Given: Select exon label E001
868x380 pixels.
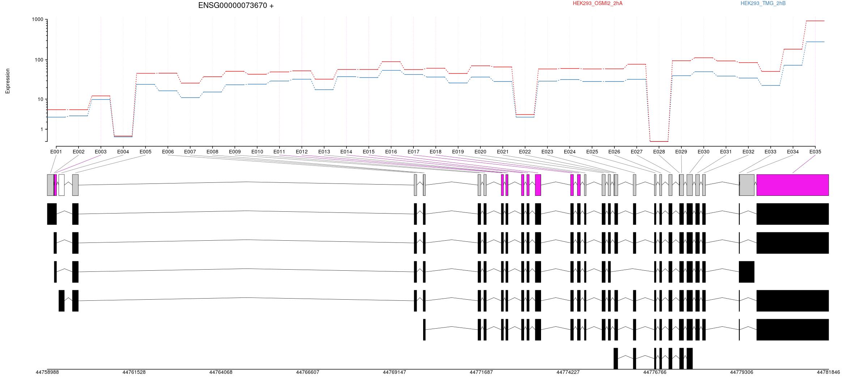Looking at the screenshot, I should tap(56, 152).
